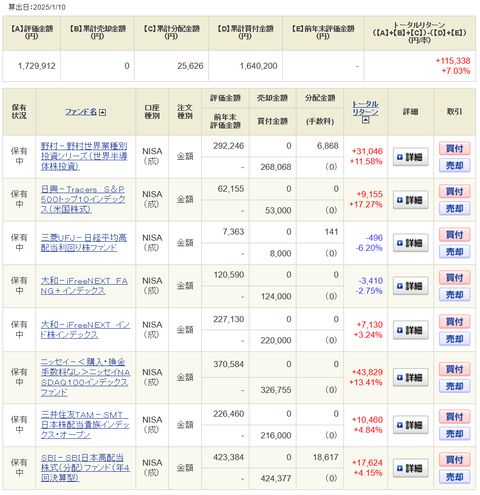
Task: Click the sort icon under トータルリターン
Action: 366,120
